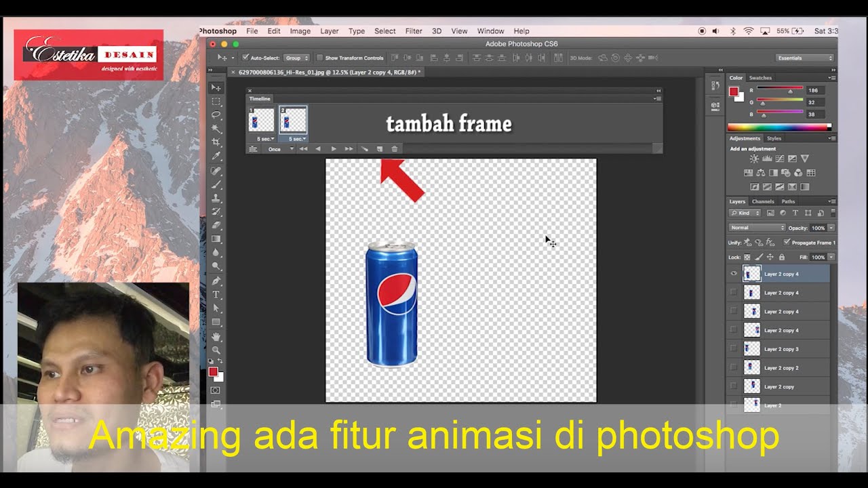Show the Layer 2 copy layer

733,386
